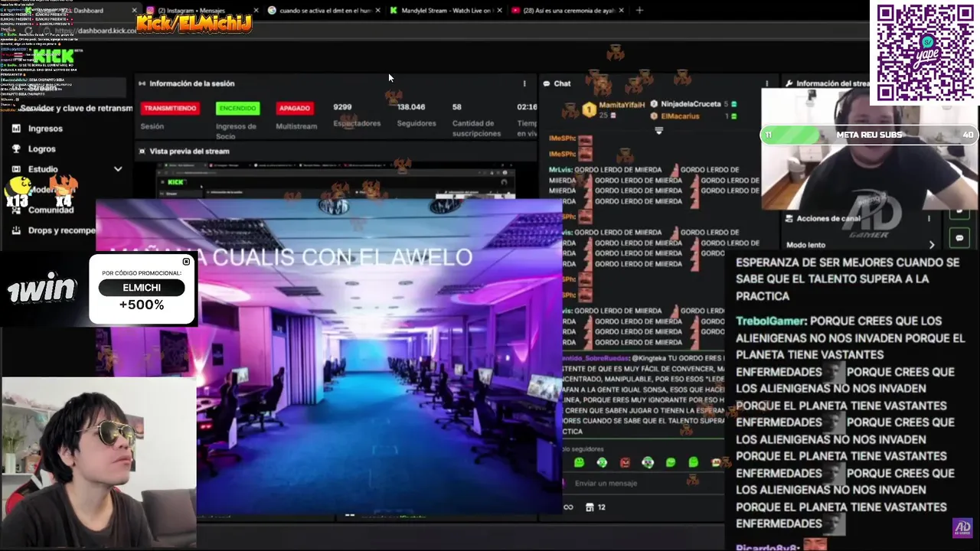Viewport: 980px width, 551px height.
Task: Click the Yape QR code
Action: pyautogui.click(x=924, y=52)
